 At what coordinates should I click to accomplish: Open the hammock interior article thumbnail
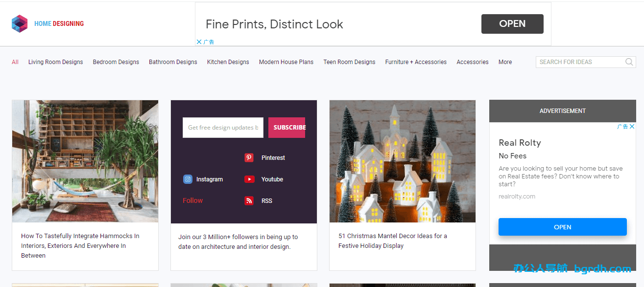click(x=85, y=161)
